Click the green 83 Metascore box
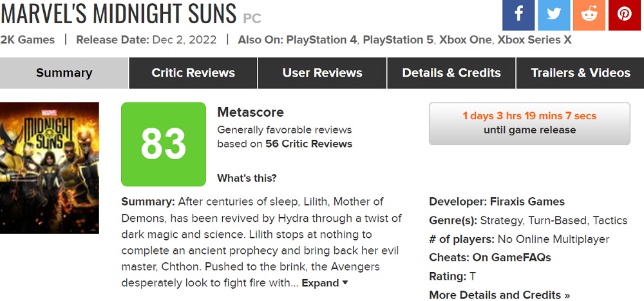644x301 pixels. tap(164, 144)
